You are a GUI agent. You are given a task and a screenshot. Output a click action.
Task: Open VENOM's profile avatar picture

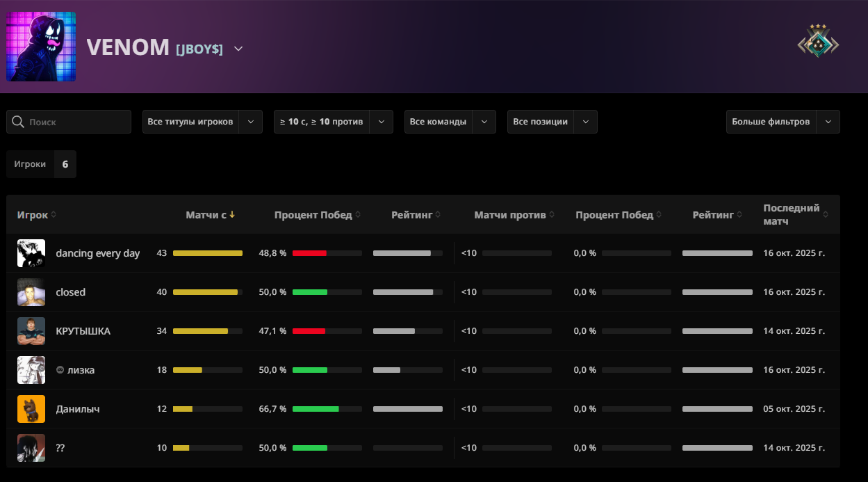pos(41,47)
